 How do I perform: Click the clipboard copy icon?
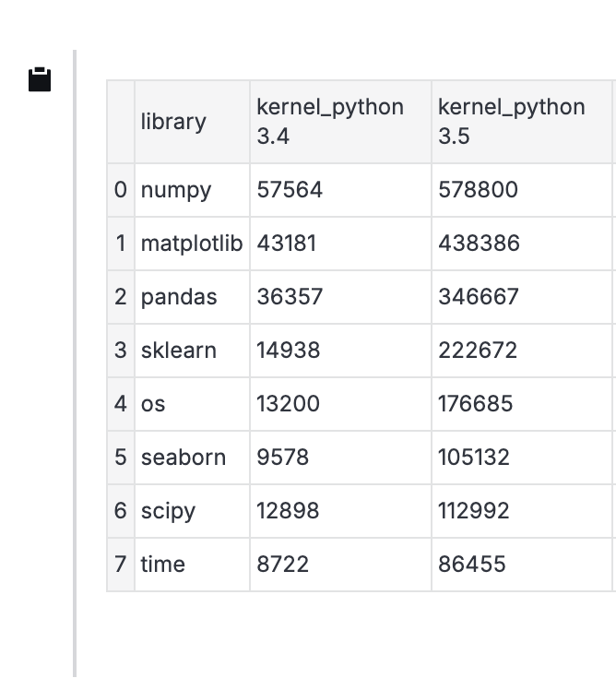coord(40,80)
